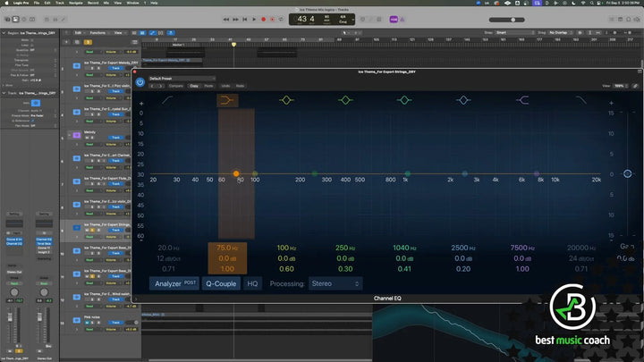Toggle the Mixer button in control bar
The height and width of the screenshot is (362, 644).
55,20
